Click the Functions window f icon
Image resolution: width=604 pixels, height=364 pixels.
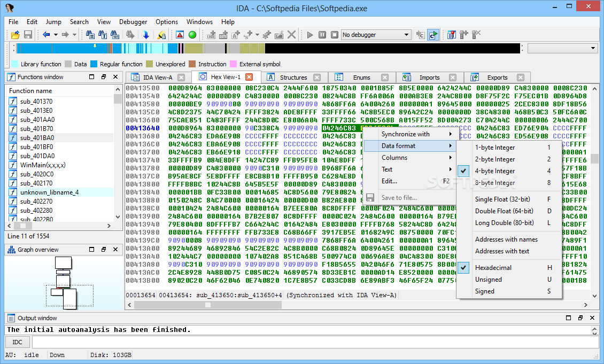(11, 77)
